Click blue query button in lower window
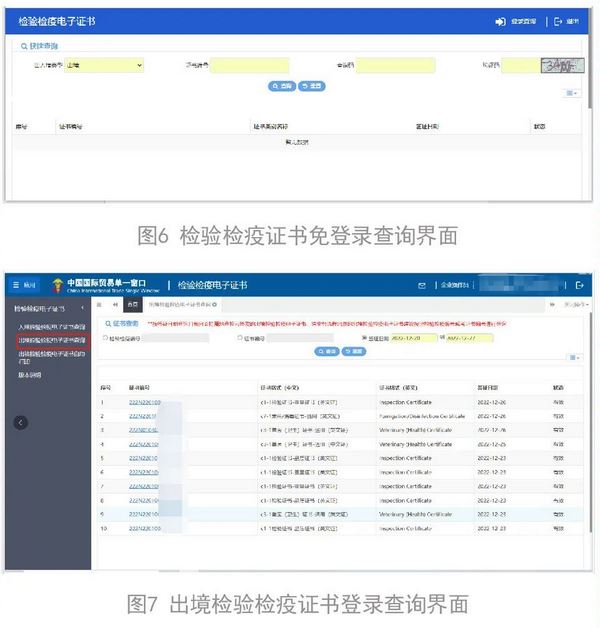 click(x=327, y=352)
